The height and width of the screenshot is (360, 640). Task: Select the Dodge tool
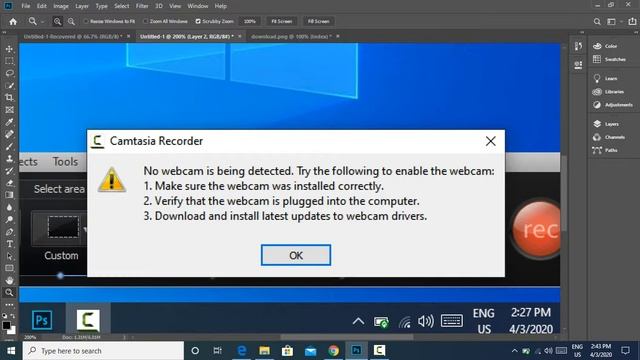[9, 220]
